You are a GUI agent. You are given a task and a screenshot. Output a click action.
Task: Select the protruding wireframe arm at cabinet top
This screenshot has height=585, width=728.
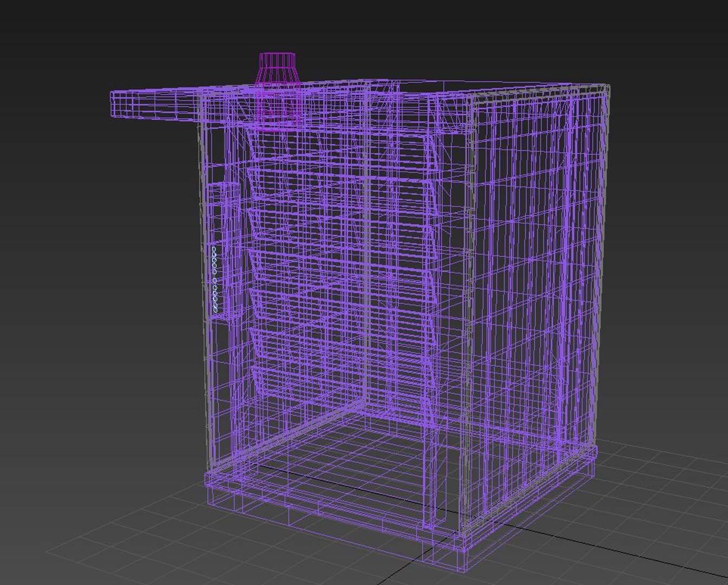[x=156, y=104]
